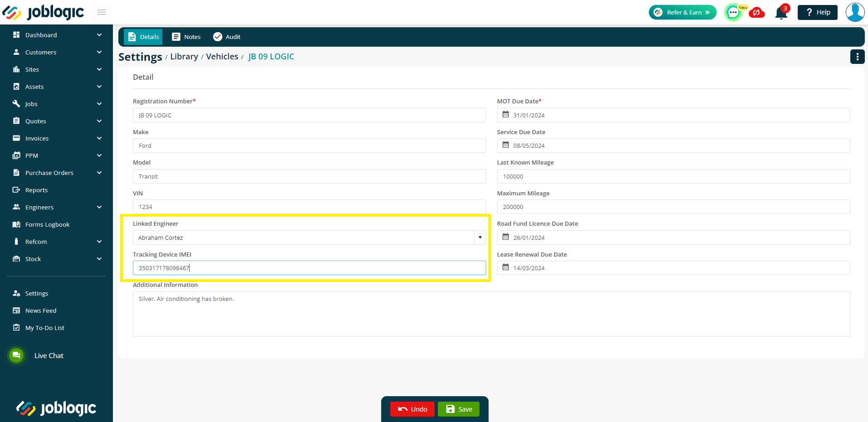Click the VIN input field
The image size is (868, 422).
[309, 207]
